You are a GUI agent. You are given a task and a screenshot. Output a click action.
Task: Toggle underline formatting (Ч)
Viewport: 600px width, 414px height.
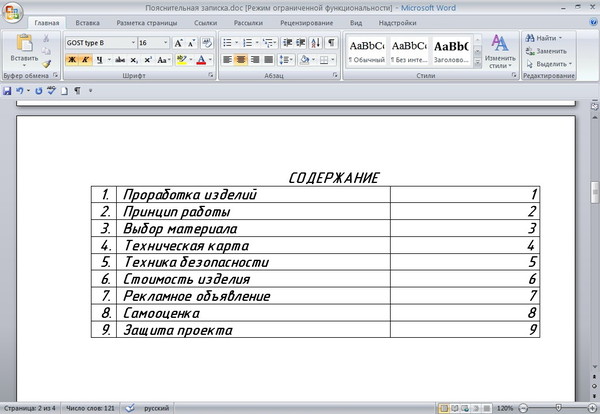click(98, 60)
